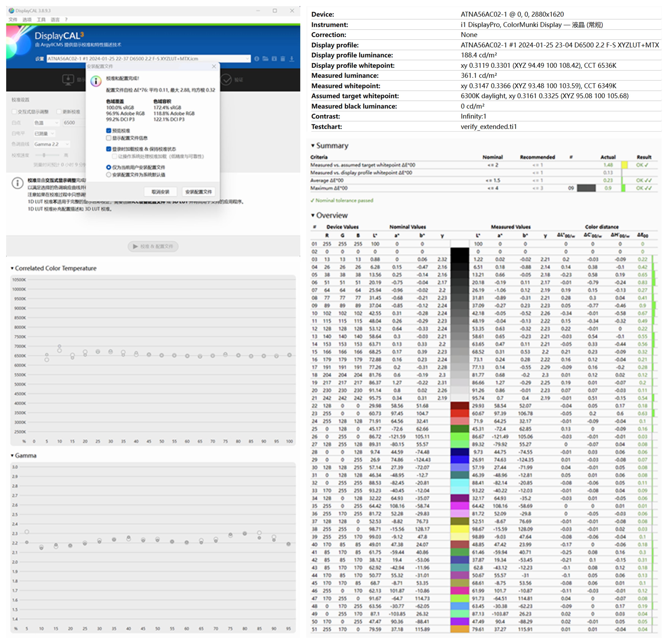Close the install profile dialog
Image resolution: width=668 pixels, height=644 pixels.
pyautogui.click(x=214, y=66)
